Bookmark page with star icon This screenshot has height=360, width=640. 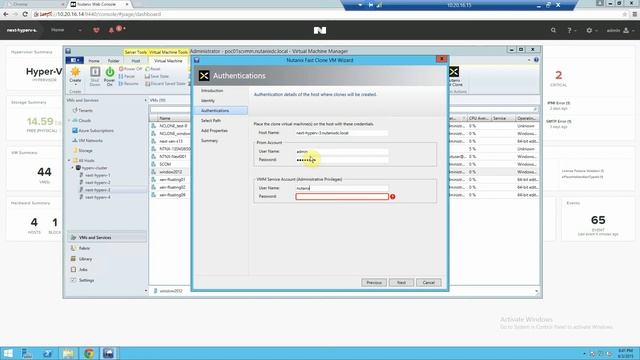[624, 14]
